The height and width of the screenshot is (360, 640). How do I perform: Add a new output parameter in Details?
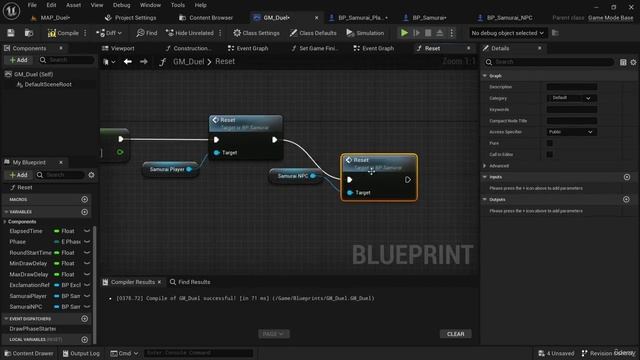coord(627,200)
